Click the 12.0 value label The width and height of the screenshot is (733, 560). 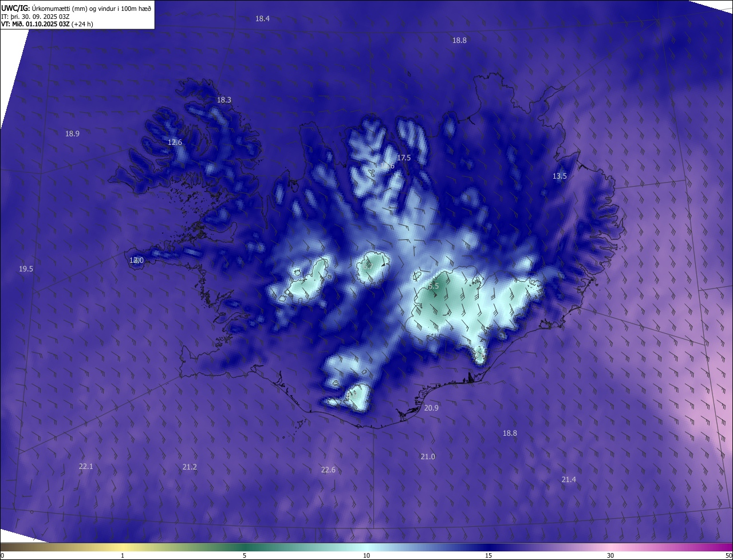pos(136,261)
